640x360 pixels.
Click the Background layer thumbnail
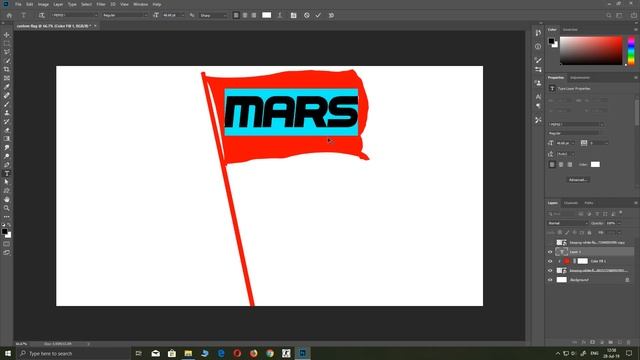pos(562,280)
